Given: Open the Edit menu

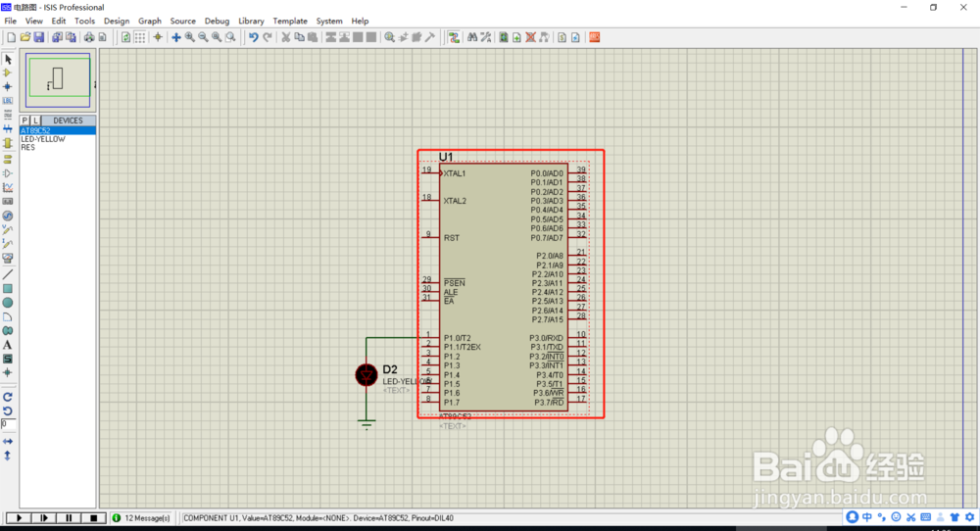Looking at the screenshot, I should tap(59, 21).
